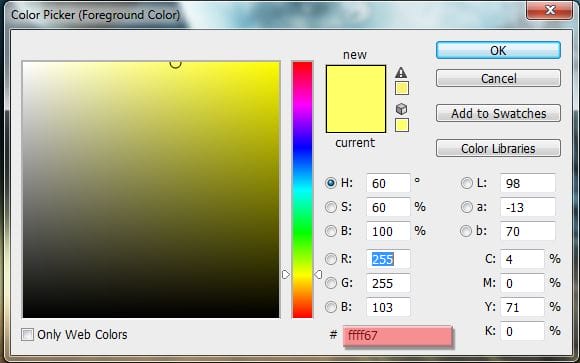Click the H hue value field

point(388,183)
